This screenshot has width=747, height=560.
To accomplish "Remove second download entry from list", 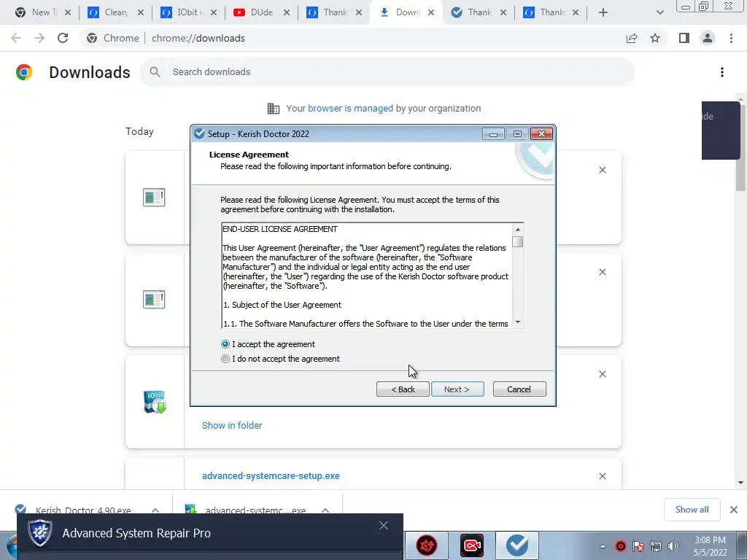I will click(x=602, y=272).
